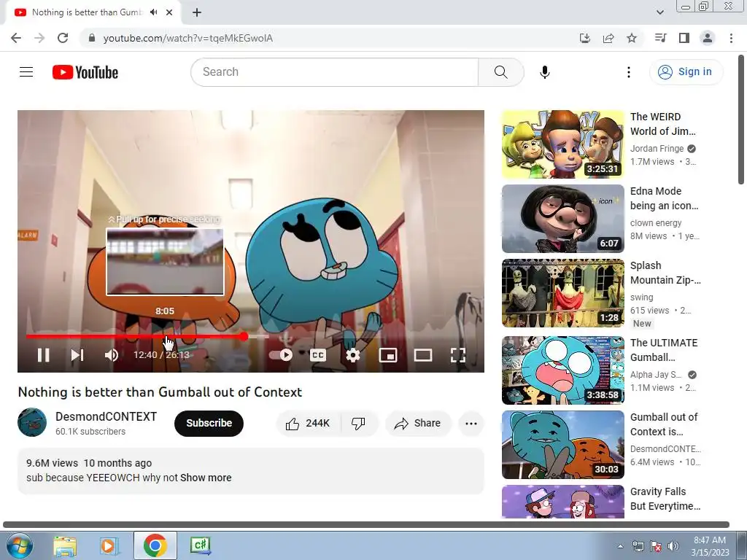Click the page vertical scrollbar
The image size is (747, 560).
pos(741,119)
